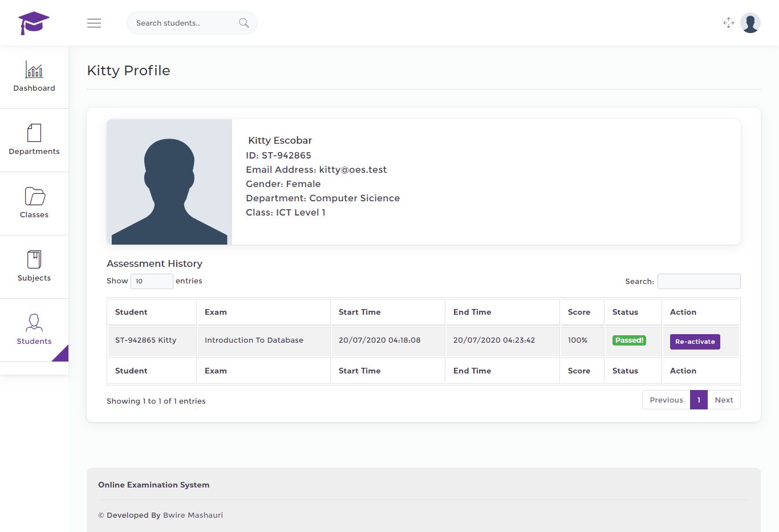Open Classes folder in sidebar
The width and height of the screenshot is (779, 532).
(34, 204)
